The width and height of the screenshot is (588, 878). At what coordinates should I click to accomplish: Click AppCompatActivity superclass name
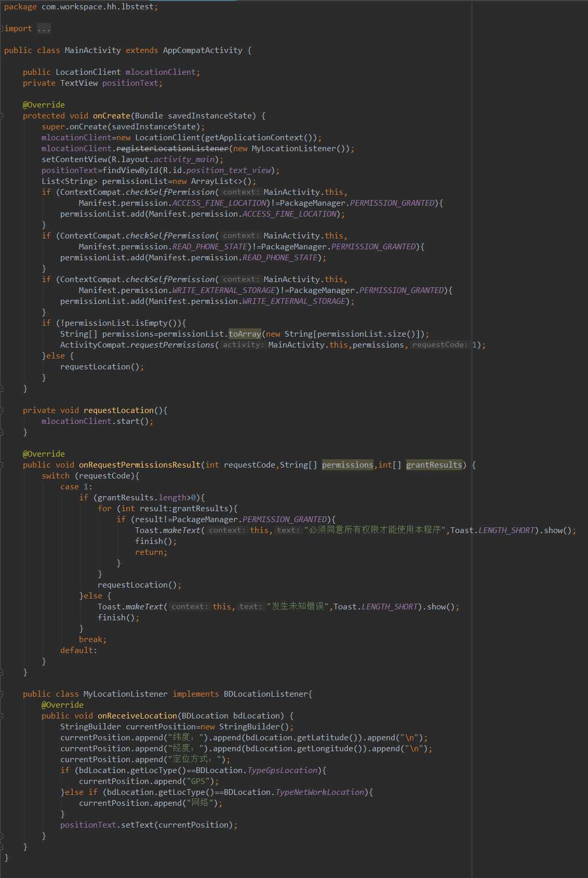(203, 50)
